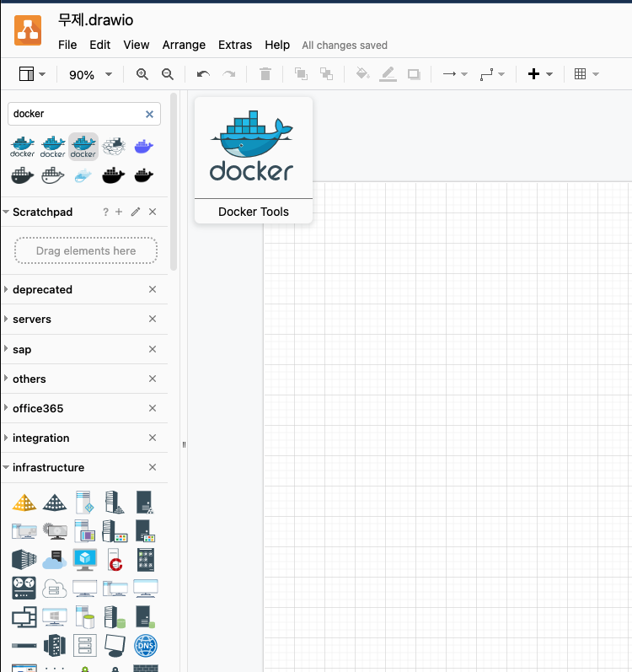Redo the last action
Screen dimensions: 632x672
tap(229, 74)
